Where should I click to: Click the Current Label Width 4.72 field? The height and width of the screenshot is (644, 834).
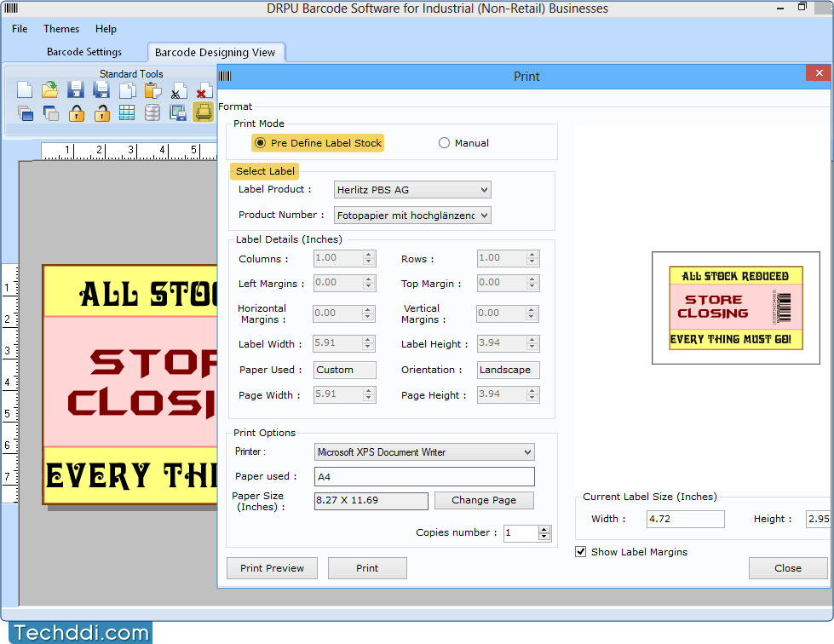coord(685,519)
